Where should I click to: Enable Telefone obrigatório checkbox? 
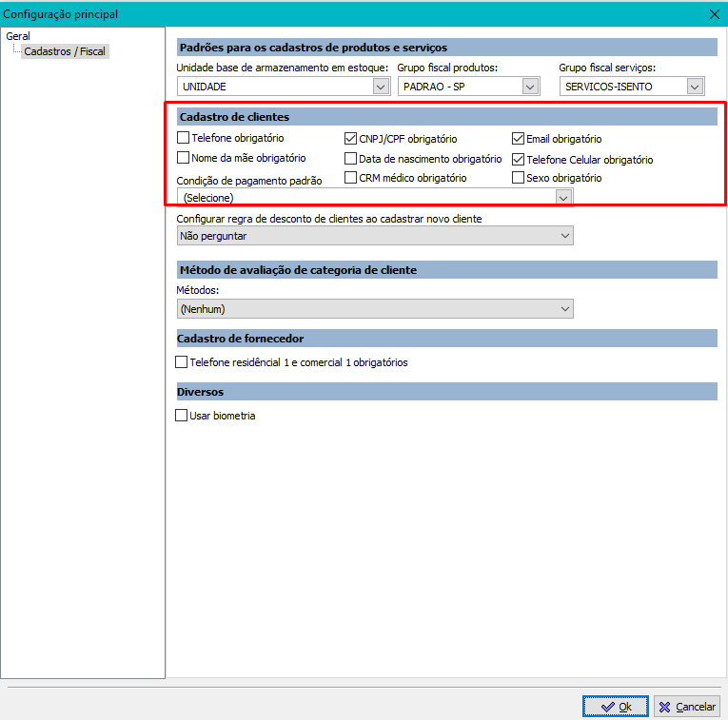(184, 139)
